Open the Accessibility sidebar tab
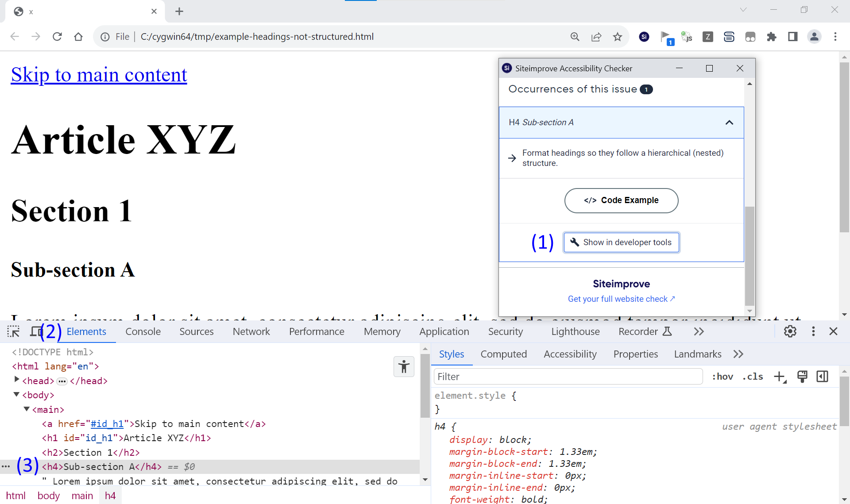The width and height of the screenshot is (850, 504). tap(570, 354)
